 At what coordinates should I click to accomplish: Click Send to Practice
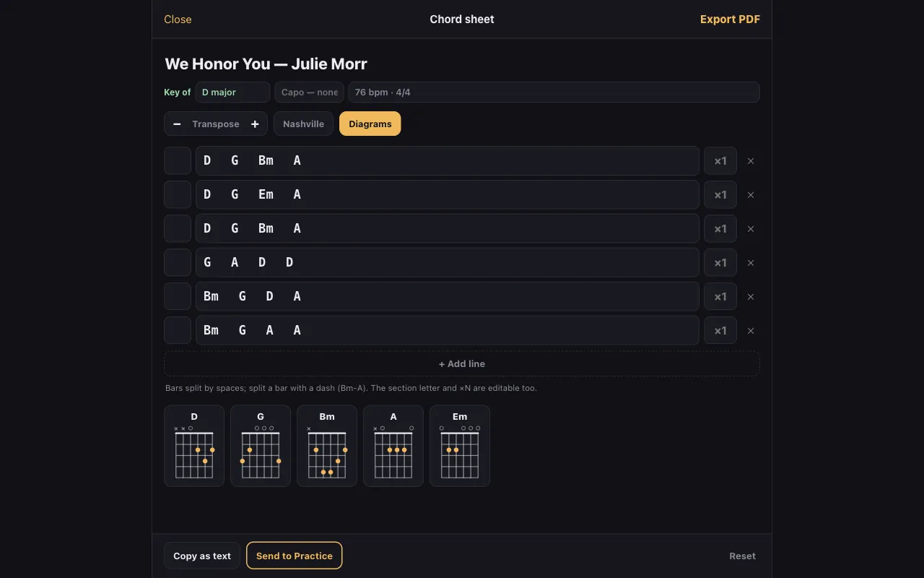295,556
